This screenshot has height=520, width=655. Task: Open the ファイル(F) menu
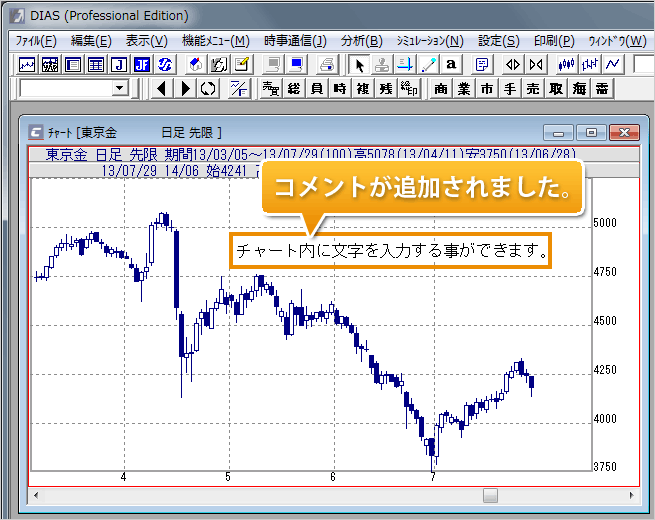36,41
